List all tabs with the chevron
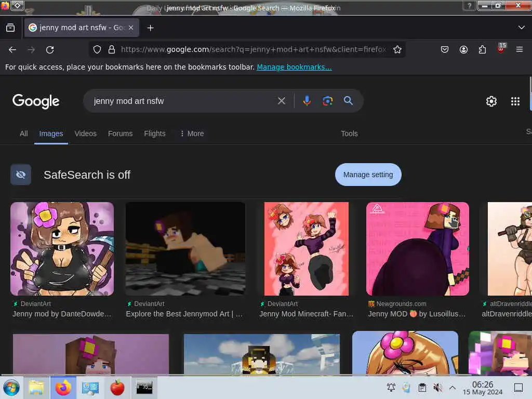This screenshot has height=399, width=532. (x=521, y=28)
